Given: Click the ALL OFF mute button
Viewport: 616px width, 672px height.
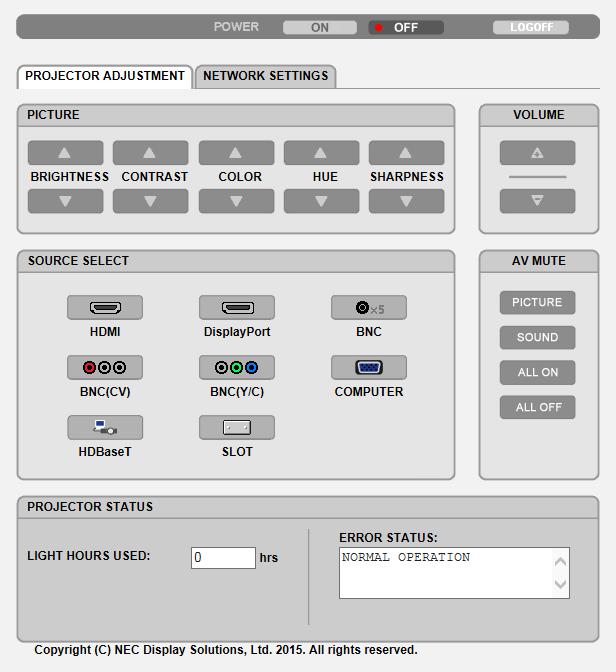Looking at the screenshot, I should point(538,407).
